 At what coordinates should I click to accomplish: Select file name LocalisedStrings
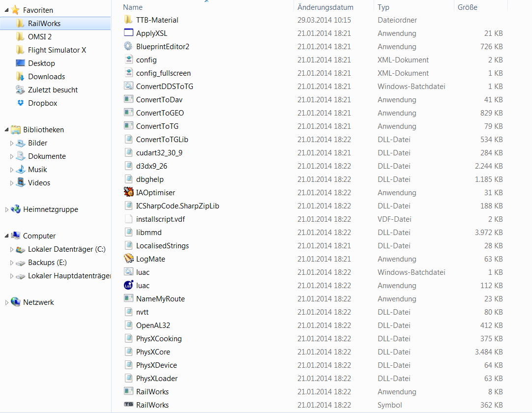click(163, 245)
